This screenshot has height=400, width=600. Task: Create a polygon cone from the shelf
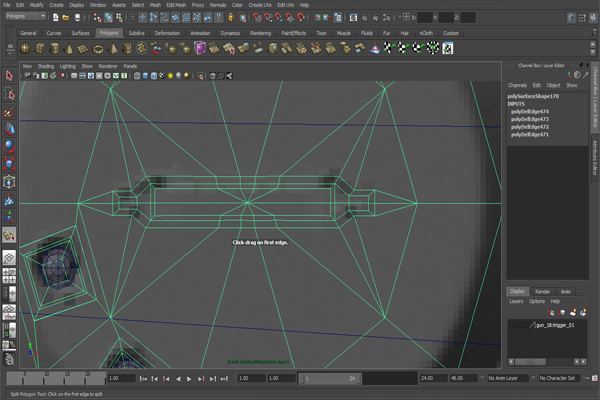69,49
